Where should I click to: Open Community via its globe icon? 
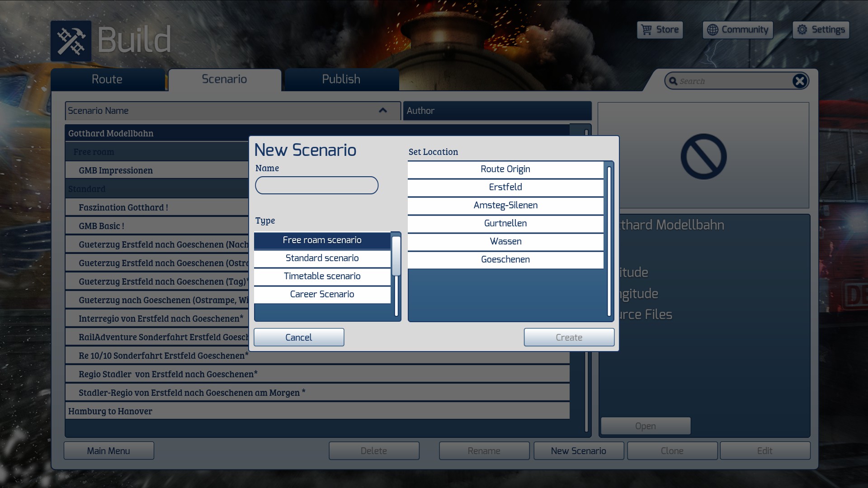(712, 30)
